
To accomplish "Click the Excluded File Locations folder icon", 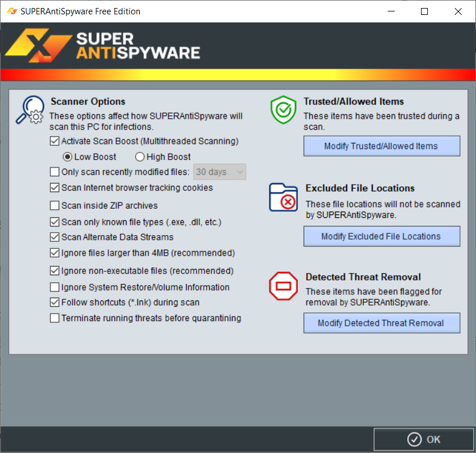I will click(283, 197).
